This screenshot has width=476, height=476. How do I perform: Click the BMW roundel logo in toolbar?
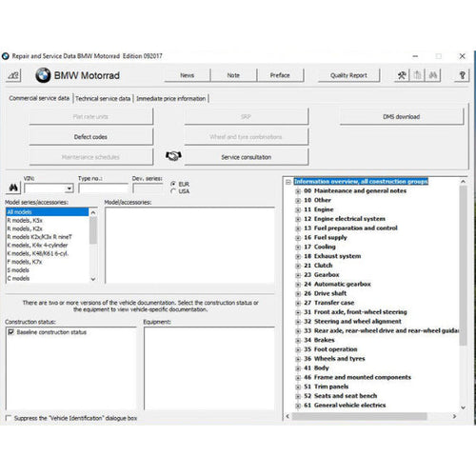(43, 75)
